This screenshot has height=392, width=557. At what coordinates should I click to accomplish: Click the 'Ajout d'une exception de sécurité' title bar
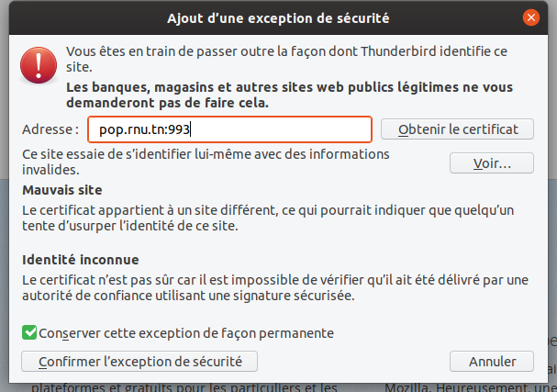(278, 17)
